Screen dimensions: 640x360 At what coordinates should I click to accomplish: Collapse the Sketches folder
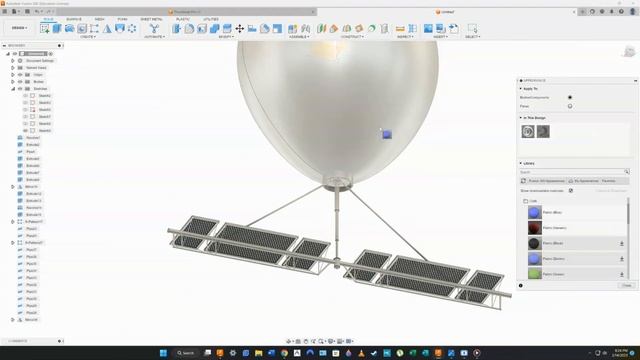(13, 89)
